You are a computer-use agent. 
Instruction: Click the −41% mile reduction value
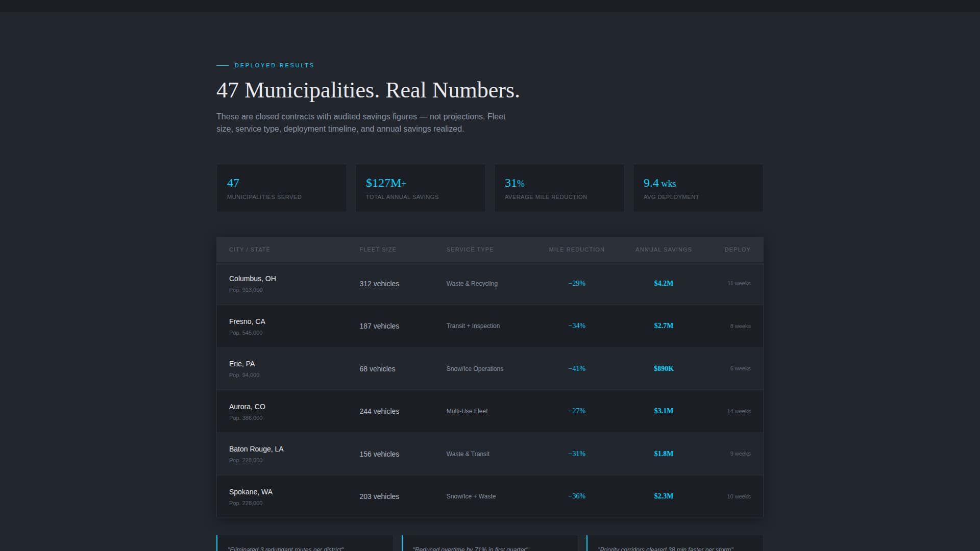click(577, 368)
